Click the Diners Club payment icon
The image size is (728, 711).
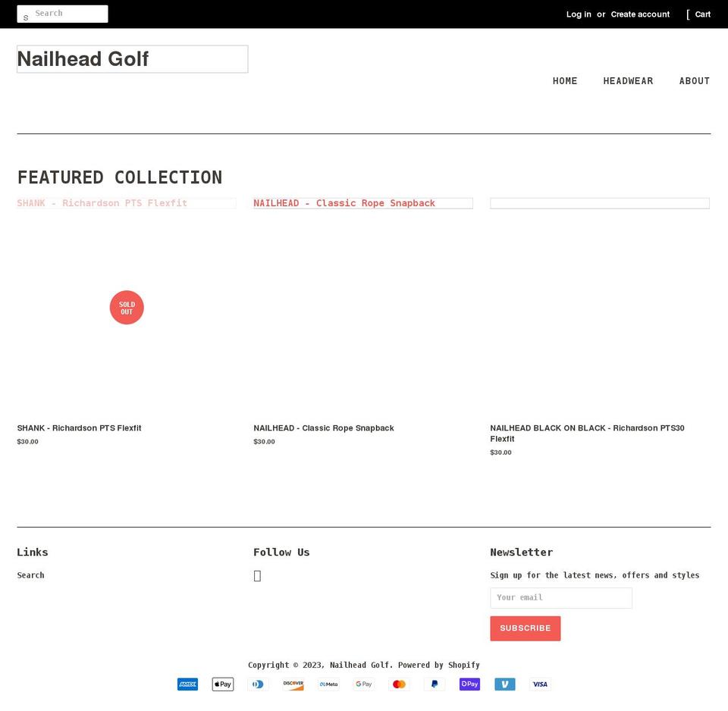[258, 684]
